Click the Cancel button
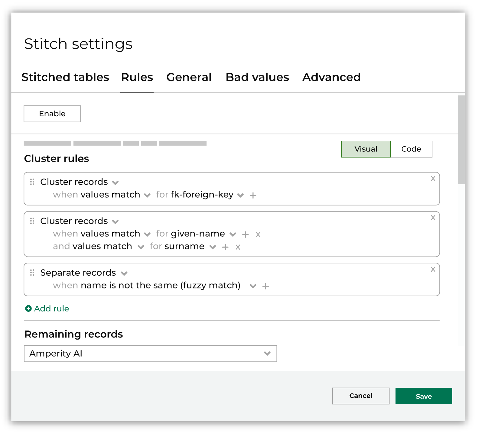Viewport: 504px width, 434px height. [361, 396]
